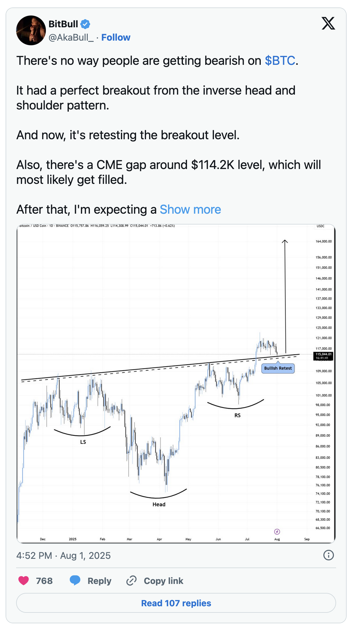Image resolution: width=364 pixels, height=632 pixels.
Task: Click the @AkaBull_ handle
Action: pos(71,38)
